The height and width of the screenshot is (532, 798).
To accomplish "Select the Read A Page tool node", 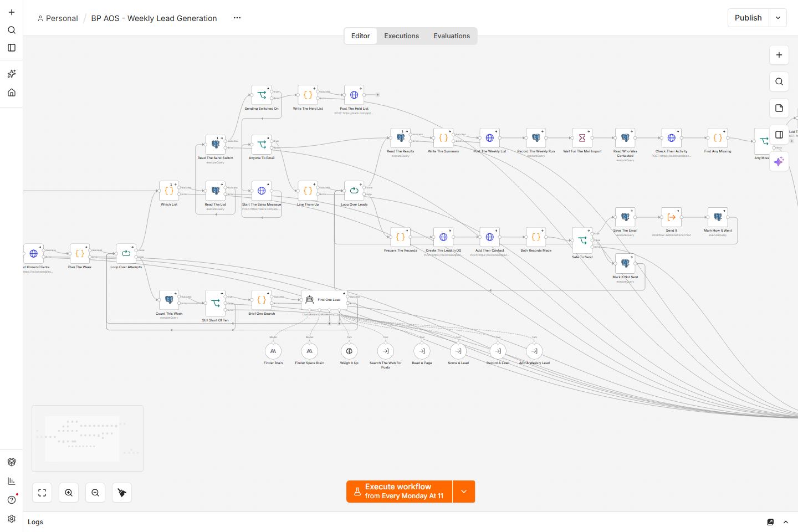I will coord(422,351).
